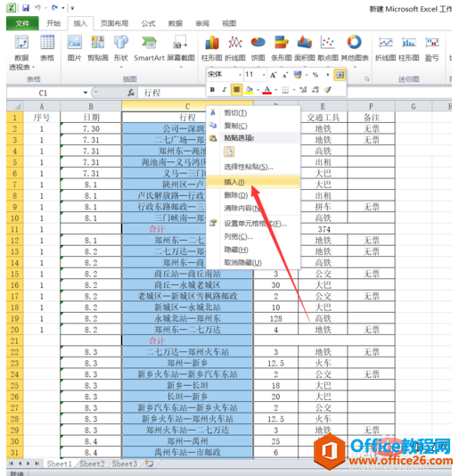
Task: Insert a column chart (柱形图)
Action: pos(211,48)
